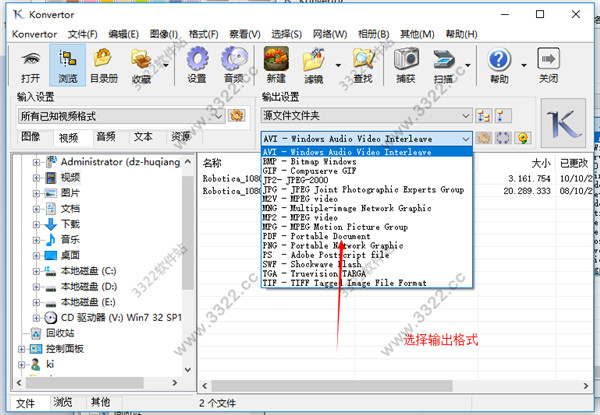The height and width of the screenshot is (415, 600).
Task: Click the 浏览 bottom tab
Action: [x=62, y=402]
